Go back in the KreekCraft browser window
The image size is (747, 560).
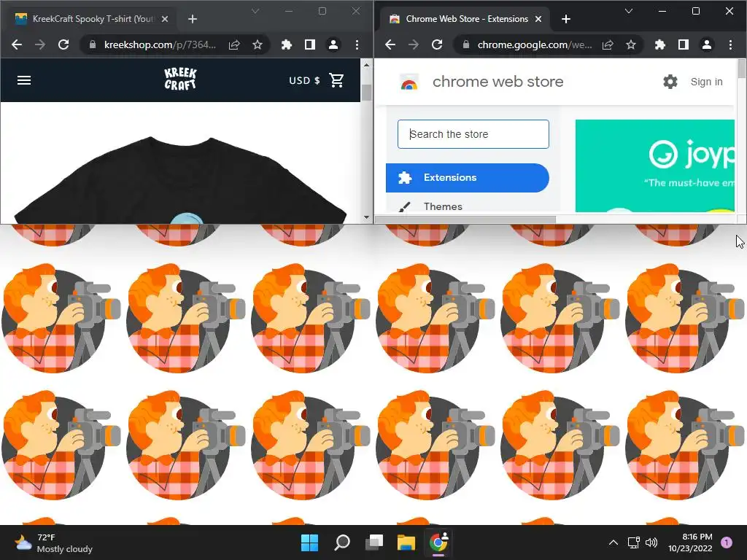(x=17, y=44)
